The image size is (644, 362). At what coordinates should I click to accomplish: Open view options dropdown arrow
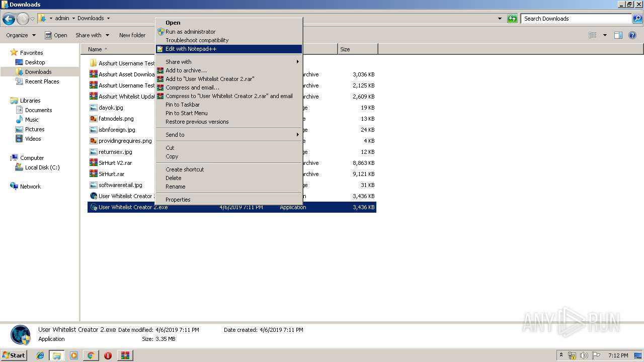pos(605,35)
